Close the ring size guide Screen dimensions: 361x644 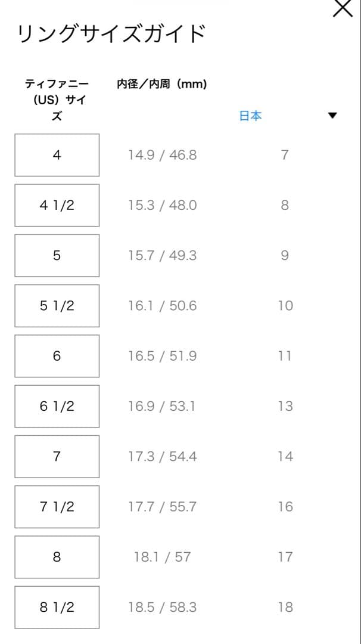click(x=343, y=9)
